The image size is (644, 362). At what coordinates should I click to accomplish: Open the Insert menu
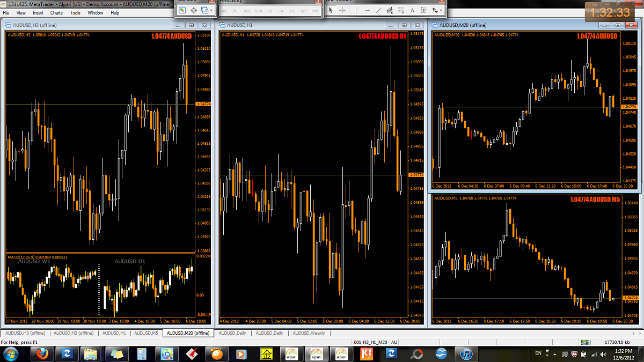coord(38,13)
